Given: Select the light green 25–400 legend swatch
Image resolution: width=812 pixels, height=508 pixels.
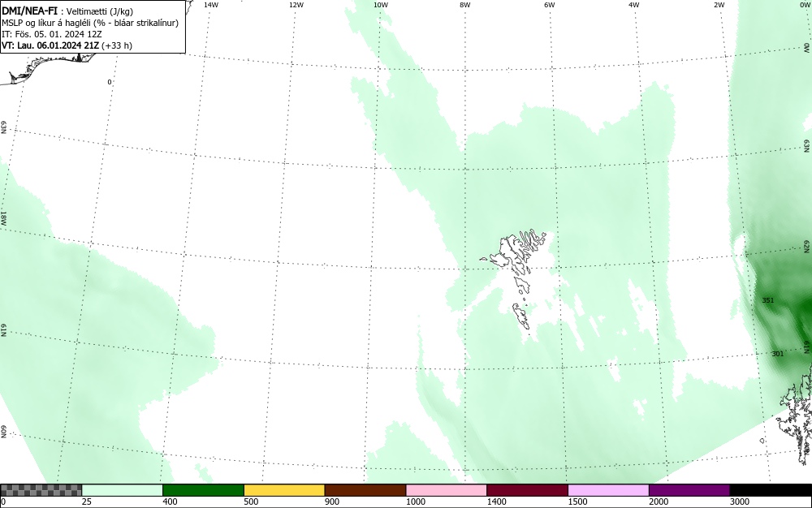Looking at the screenshot, I should 123,490.
